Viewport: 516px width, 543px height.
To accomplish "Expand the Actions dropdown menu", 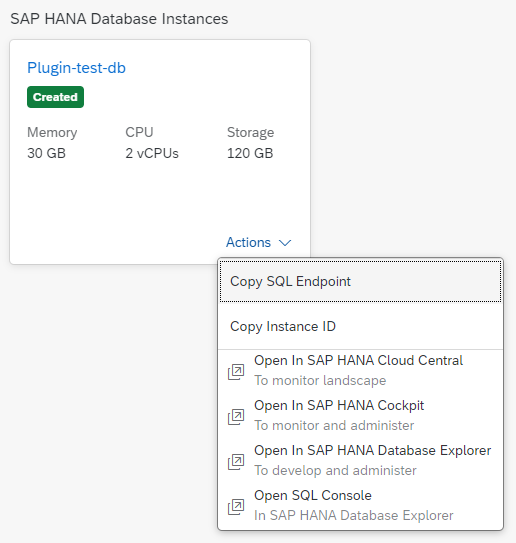I will coord(259,242).
